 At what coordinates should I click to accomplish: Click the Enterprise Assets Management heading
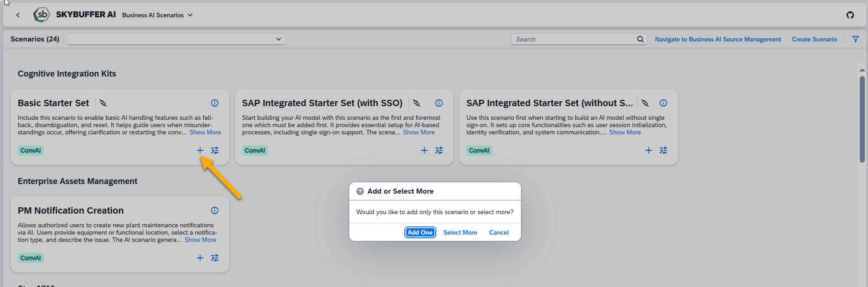tap(77, 181)
